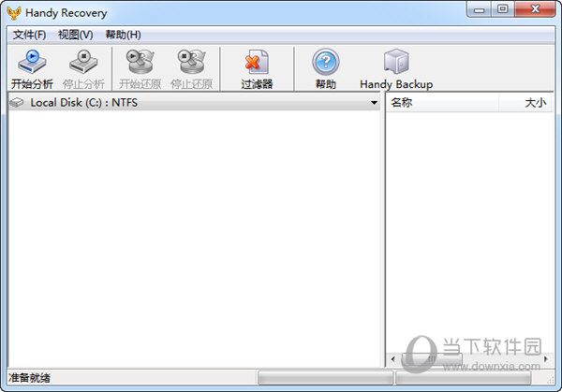Click the right arrow of the file list scrollbar
The image size is (562, 392).
pos(546,358)
